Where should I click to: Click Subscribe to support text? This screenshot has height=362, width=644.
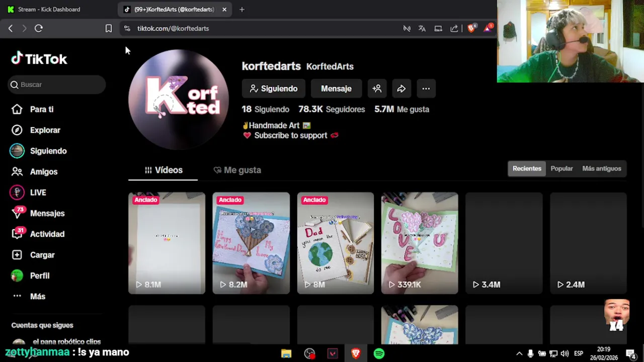[291, 135]
